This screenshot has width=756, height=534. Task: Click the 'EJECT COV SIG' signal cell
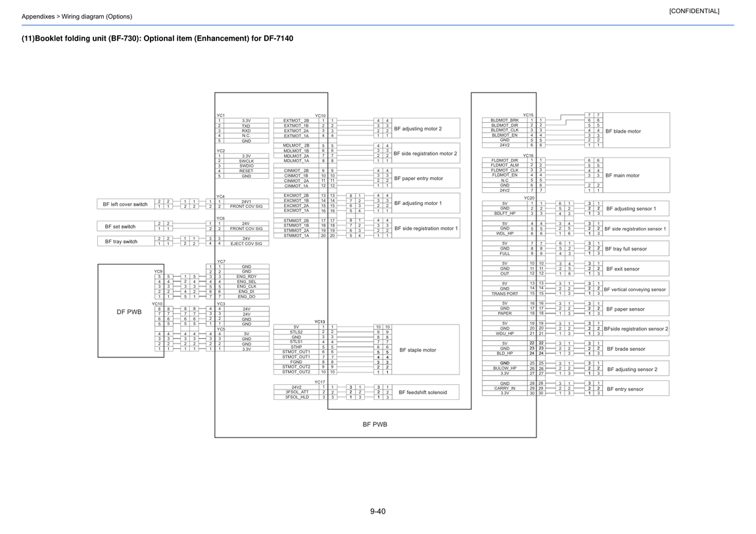tap(246, 244)
